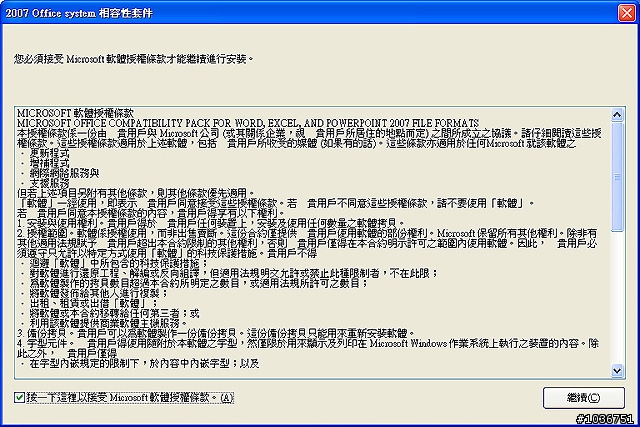Click the bullet '利用該軟體提供商業軟體主機服務'

point(109,323)
